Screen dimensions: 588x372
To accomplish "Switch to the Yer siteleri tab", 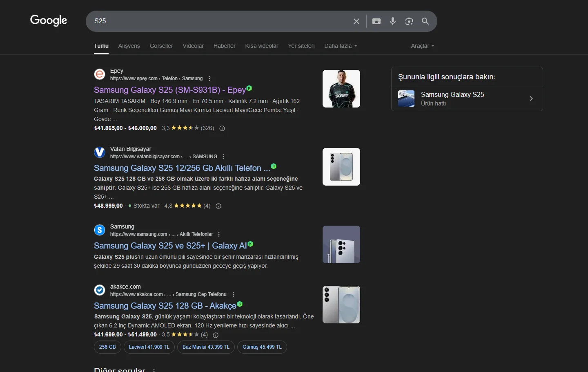I will pos(301,46).
